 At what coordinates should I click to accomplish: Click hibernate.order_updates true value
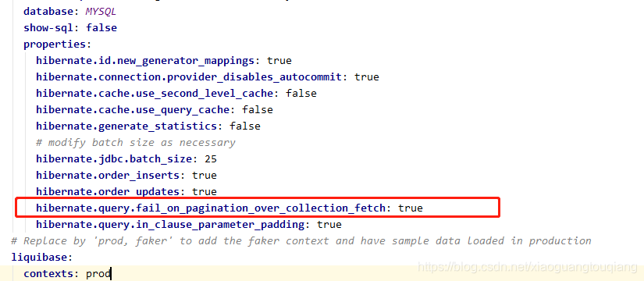[x=204, y=192]
